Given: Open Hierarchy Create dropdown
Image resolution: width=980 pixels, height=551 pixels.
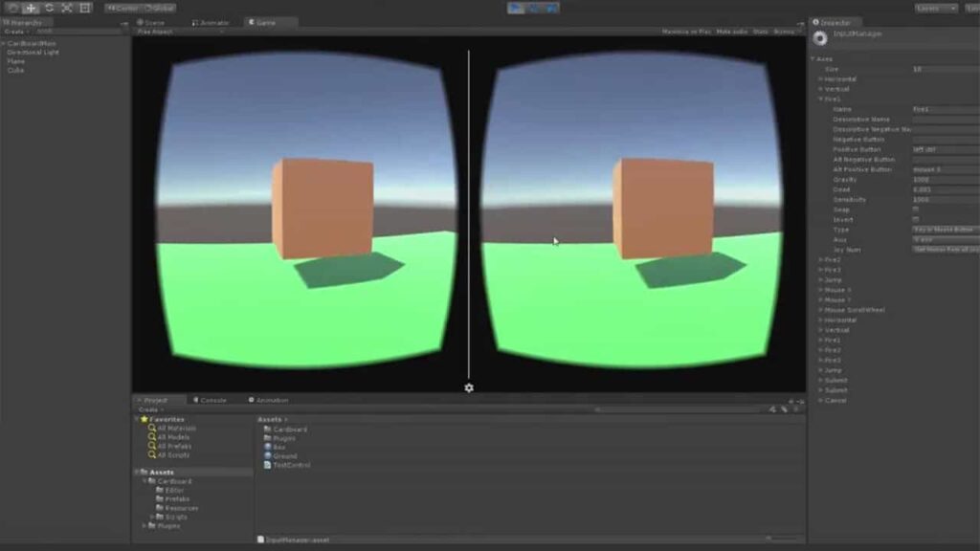Looking at the screenshot, I should [x=17, y=32].
